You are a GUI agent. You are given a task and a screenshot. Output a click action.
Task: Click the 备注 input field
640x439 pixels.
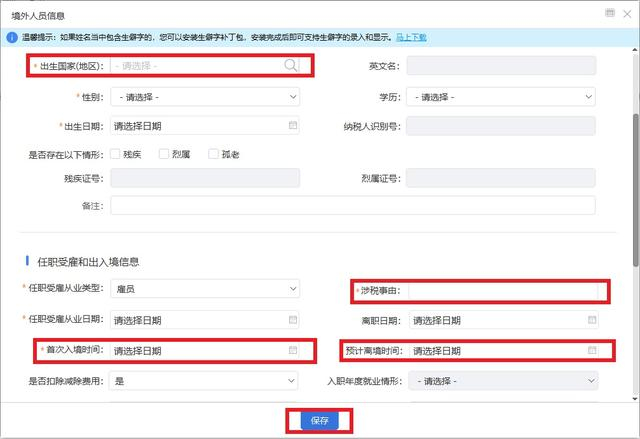point(353,205)
